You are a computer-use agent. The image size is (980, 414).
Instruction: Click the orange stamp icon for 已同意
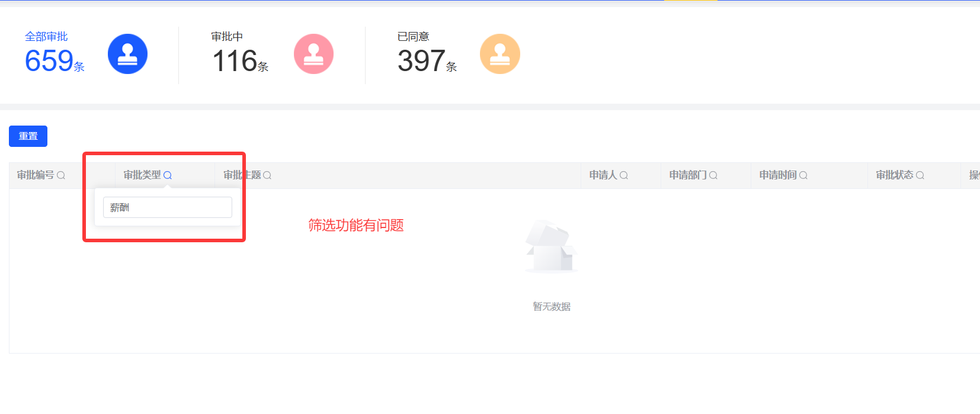click(500, 54)
